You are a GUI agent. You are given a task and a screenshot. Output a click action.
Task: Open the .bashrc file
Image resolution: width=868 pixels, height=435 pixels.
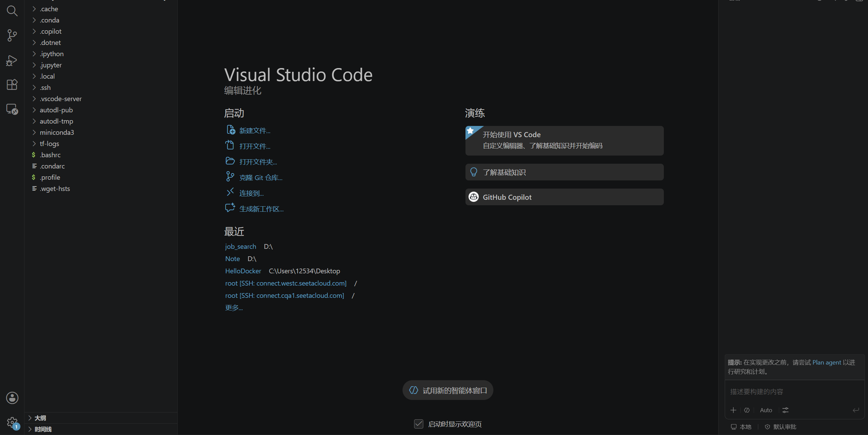[101, 155]
